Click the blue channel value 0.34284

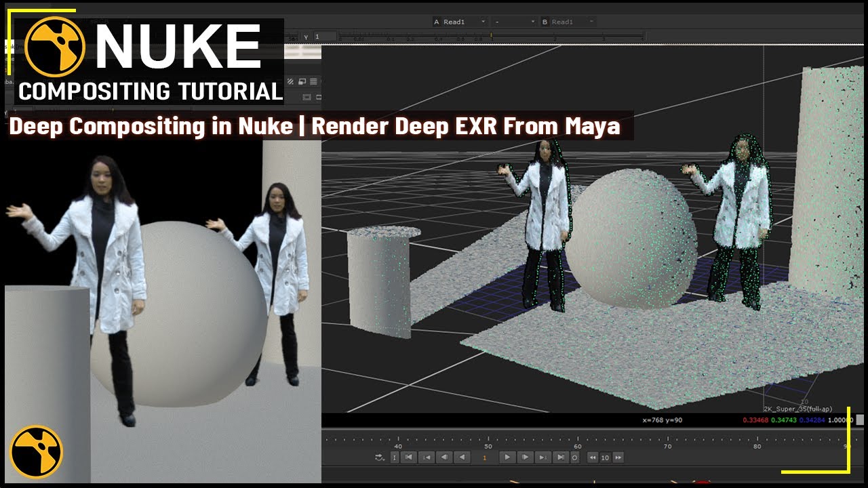point(812,420)
